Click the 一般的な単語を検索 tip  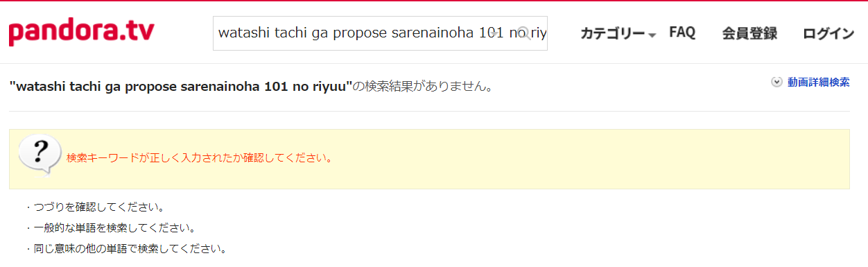pyautogui.click(x=111, y=227)
